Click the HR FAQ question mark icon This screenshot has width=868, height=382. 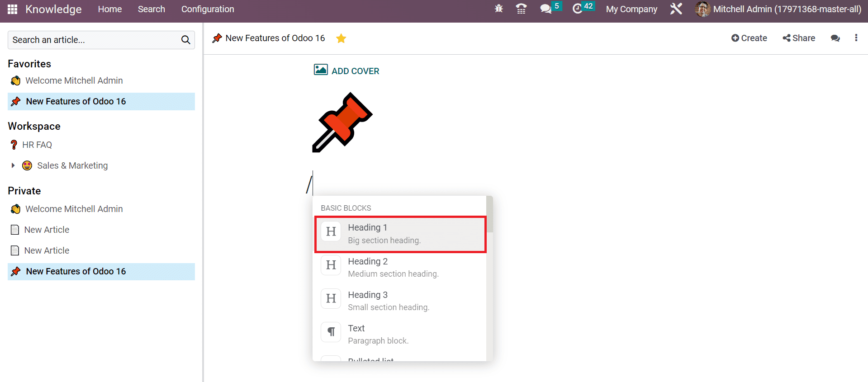tap(14, 145)
